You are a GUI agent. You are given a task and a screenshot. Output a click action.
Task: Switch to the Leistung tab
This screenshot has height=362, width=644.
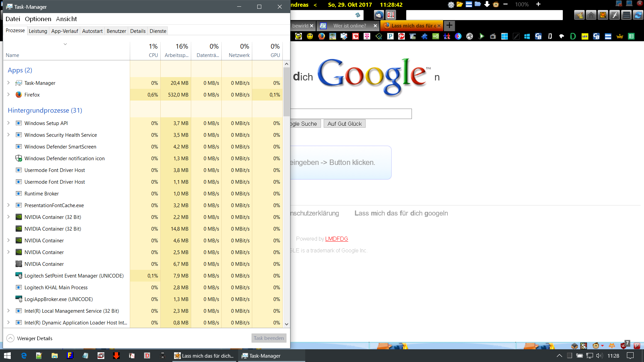38,31
